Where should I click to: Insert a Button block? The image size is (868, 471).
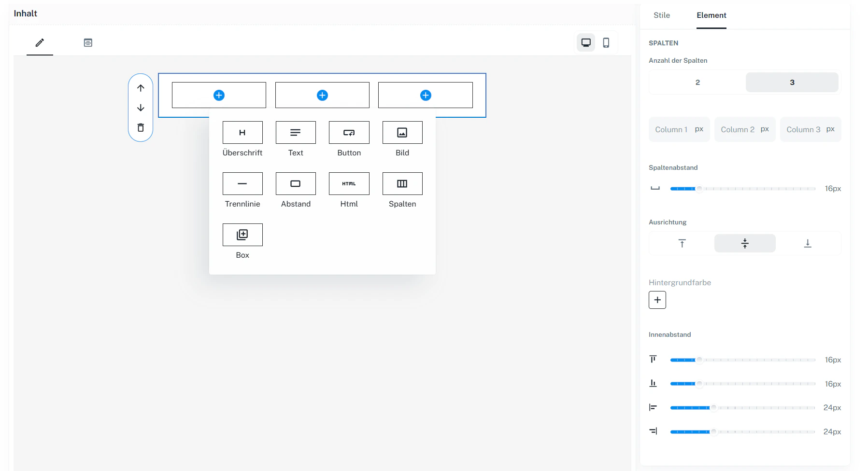click(x=349, y=133)
